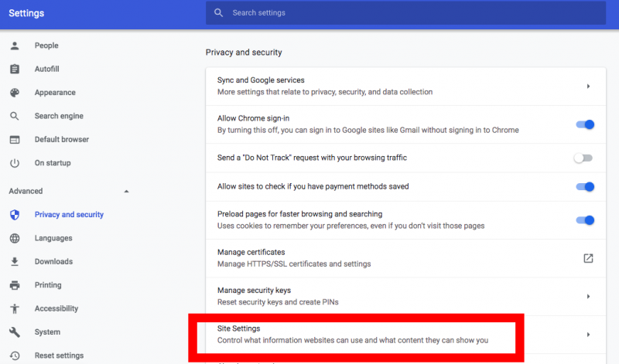Image resolution: width=619 pixels, height=364 pixels.
Task: Select Privacy and security menu label
Action: coord(69,215)
